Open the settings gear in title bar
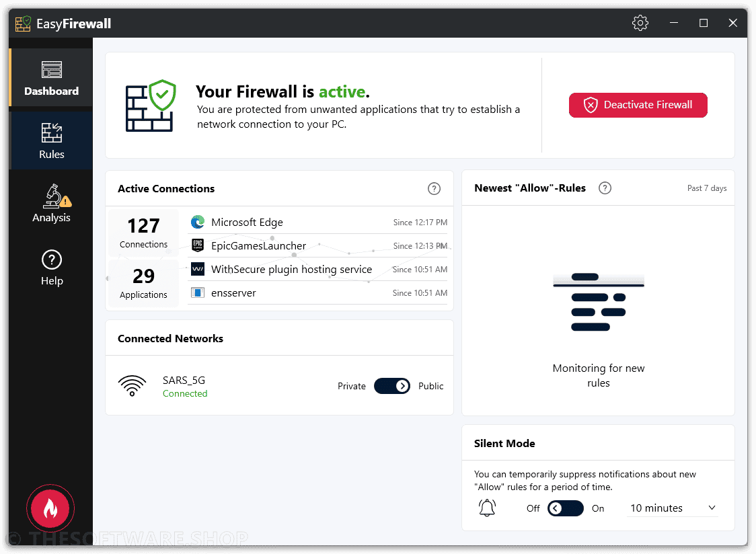The image size is (756, 554). click(640, 23)
